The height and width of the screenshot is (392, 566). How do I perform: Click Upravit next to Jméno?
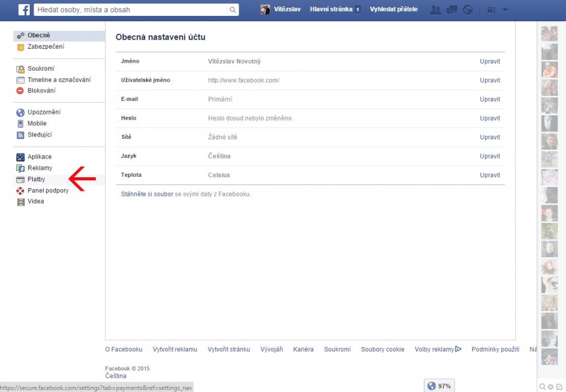[490, 61]
